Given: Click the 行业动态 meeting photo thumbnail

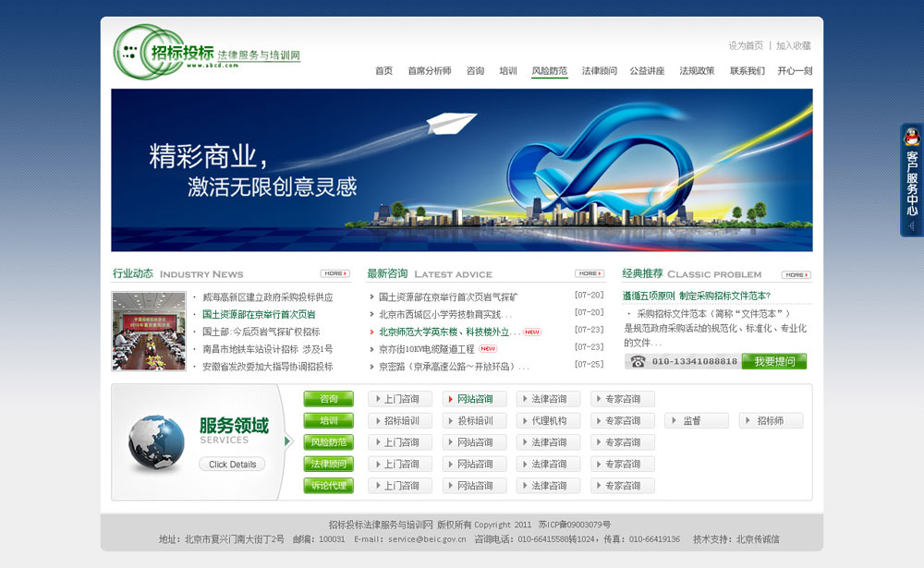Looking at the screenshot, I should [x=149, y=331].
